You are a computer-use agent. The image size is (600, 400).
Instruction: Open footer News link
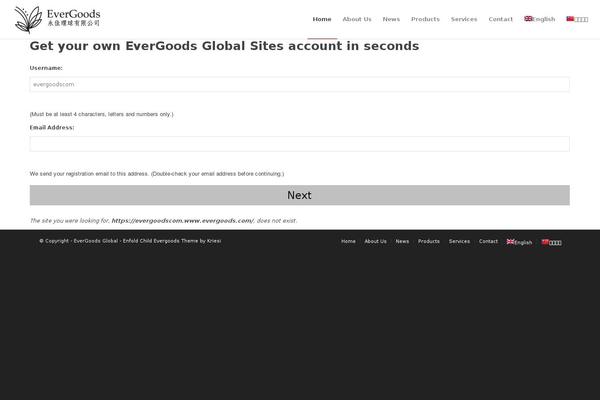(x=402, y=242)
